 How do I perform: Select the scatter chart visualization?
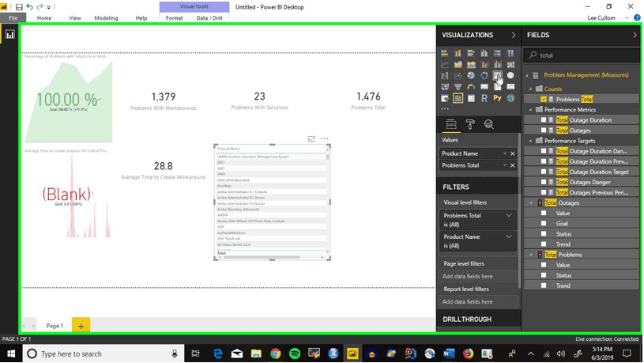(458, 75)
